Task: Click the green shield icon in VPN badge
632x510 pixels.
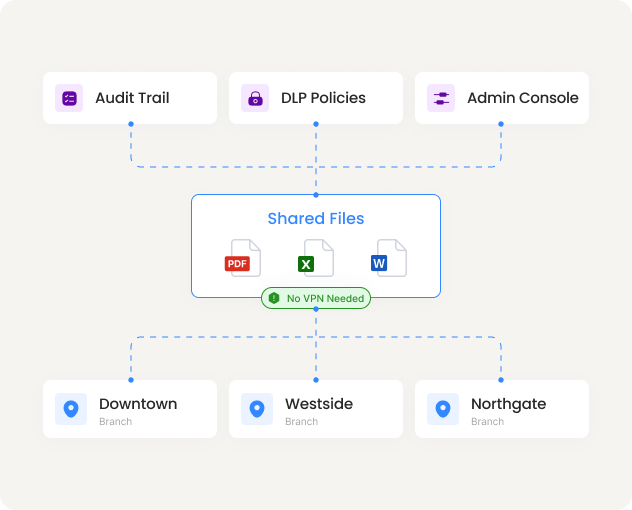Action: coord(274,298)
